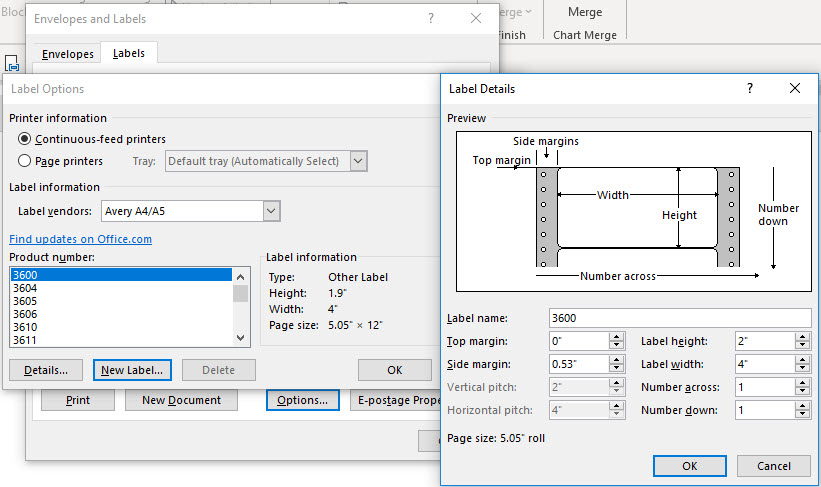Adjust Number across with its stepper
The width and height of the screenshot is (821, 487).
[x=803, y=388]
